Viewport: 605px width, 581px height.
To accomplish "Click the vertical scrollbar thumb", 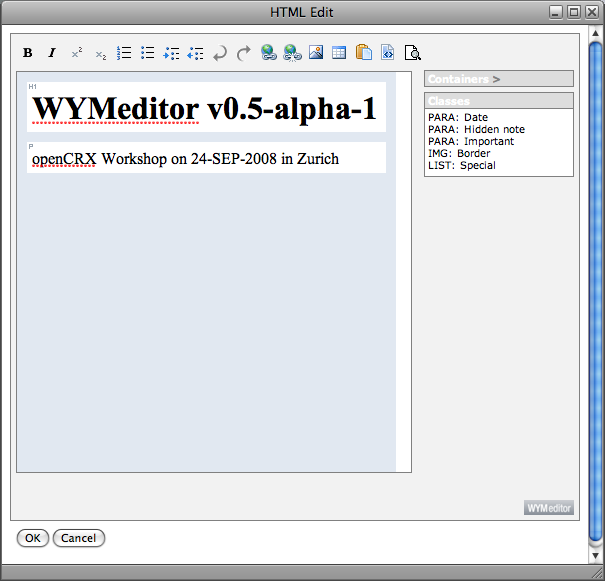I will tap(595, 293).
